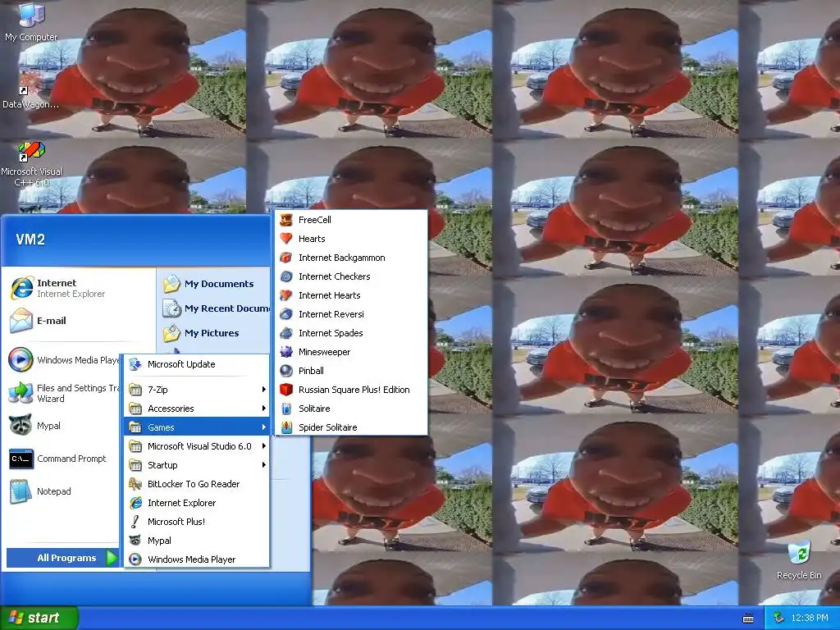
Task: Start Internet Checkers game
Action: click(351, 276)
